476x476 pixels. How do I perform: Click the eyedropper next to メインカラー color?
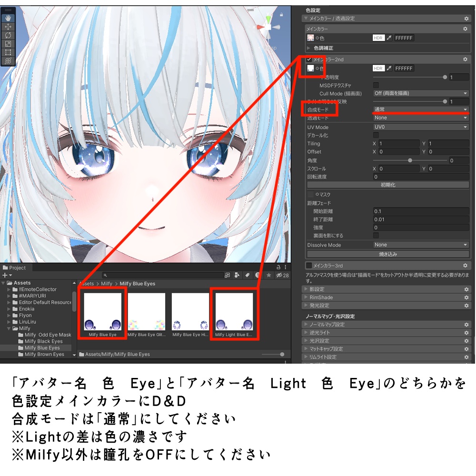(389, 38)
